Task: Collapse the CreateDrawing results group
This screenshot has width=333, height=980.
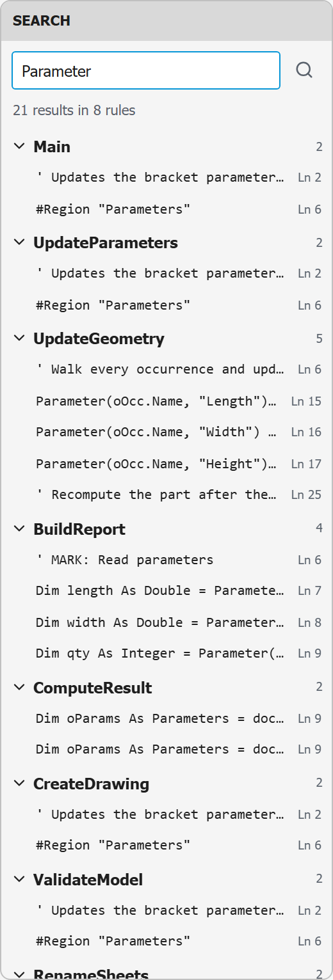Action: coord(19,784)
